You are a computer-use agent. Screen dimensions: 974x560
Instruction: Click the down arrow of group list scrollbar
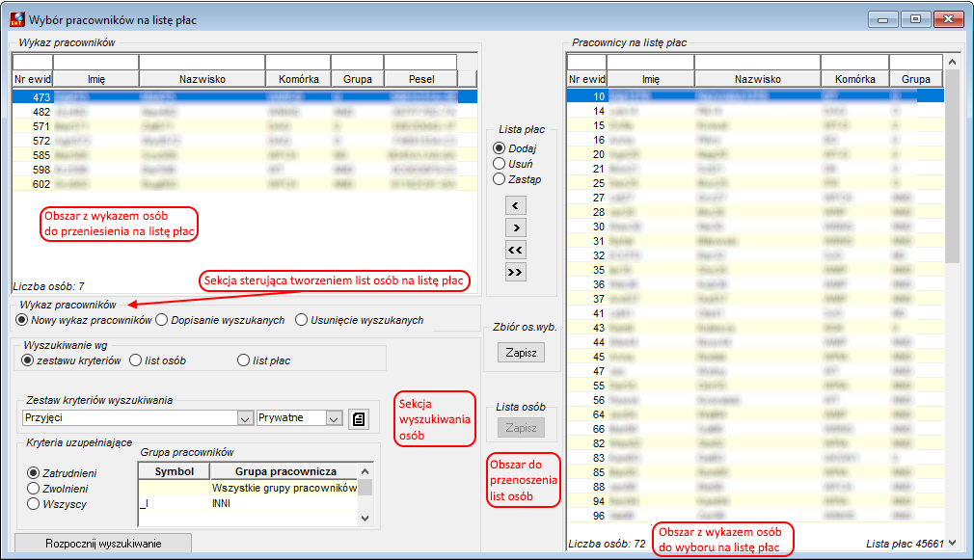point(365,519)
